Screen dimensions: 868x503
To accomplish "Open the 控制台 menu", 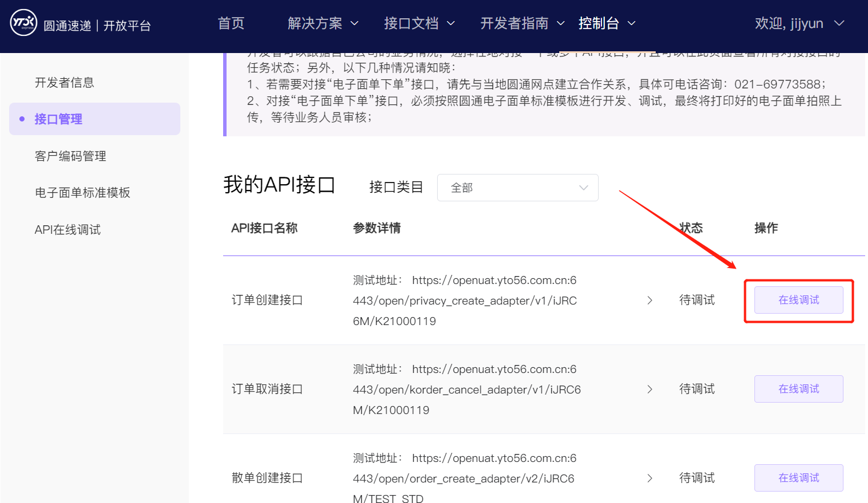I will pyautogui.click(x=607, y=23).
